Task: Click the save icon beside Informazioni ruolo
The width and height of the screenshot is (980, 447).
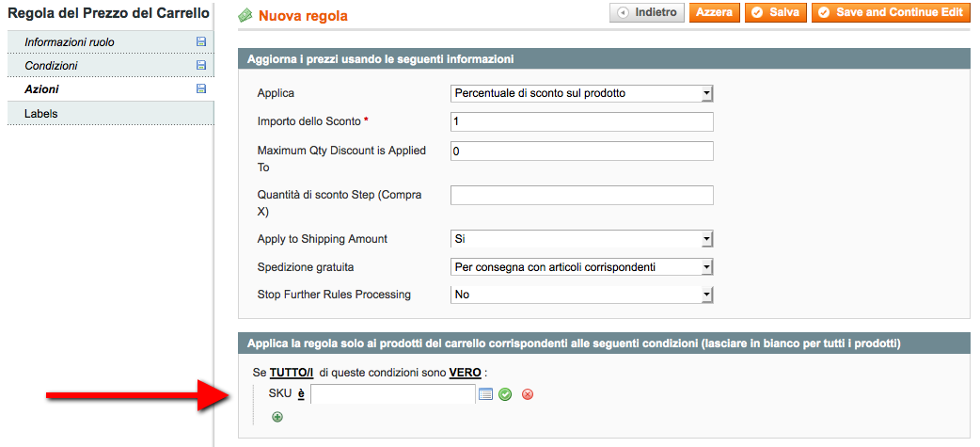Action: point(200,42)
